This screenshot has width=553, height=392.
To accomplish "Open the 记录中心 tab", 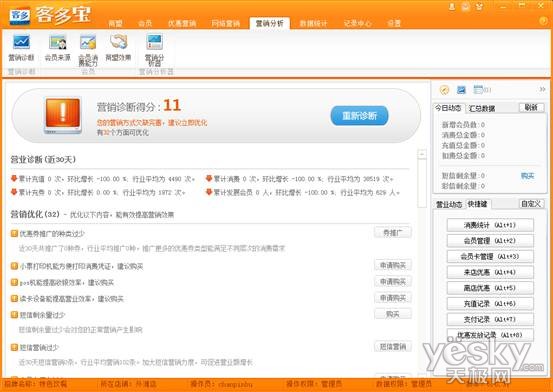I will tap(357, 24).
